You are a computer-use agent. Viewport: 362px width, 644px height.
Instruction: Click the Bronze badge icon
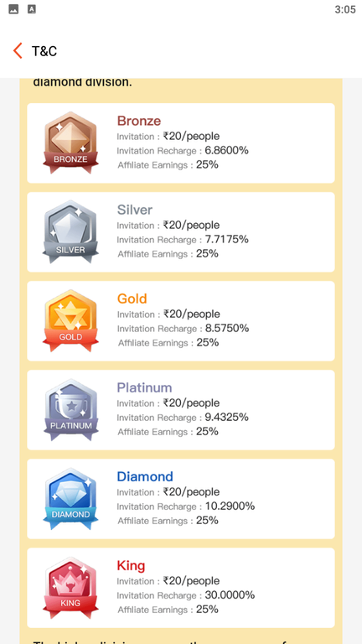[x=70, y=143]
